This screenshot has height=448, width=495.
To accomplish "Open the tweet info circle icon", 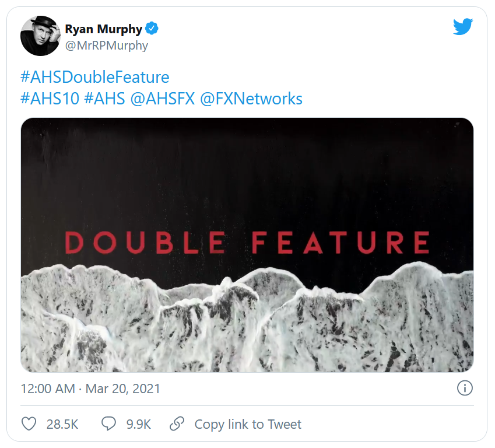I will (x=465, y=388).
